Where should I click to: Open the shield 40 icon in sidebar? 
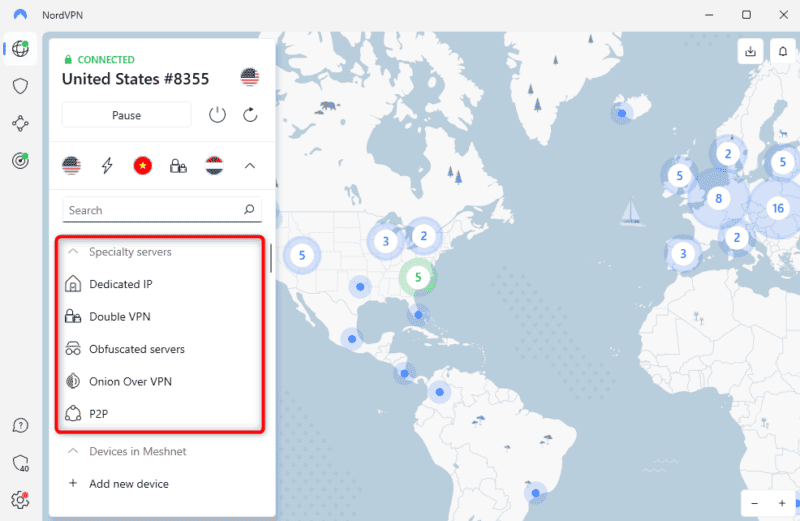[x=20, y=463]
